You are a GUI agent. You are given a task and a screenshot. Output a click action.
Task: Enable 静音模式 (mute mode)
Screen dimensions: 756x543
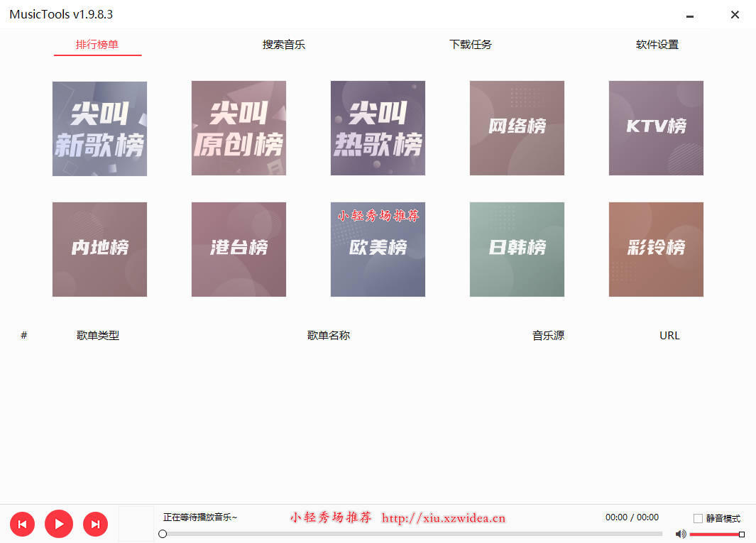pyautogui.click(x=698, y=518)
